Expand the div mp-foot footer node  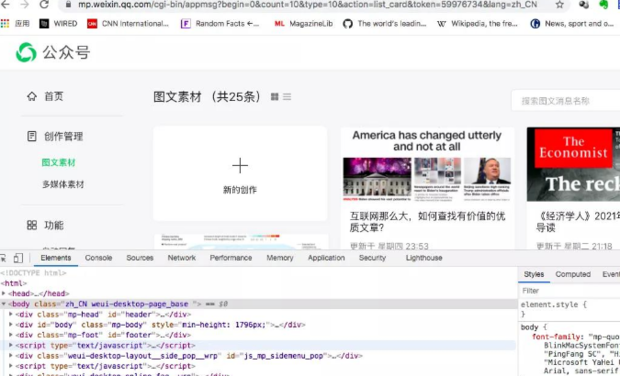coord(11,334)
